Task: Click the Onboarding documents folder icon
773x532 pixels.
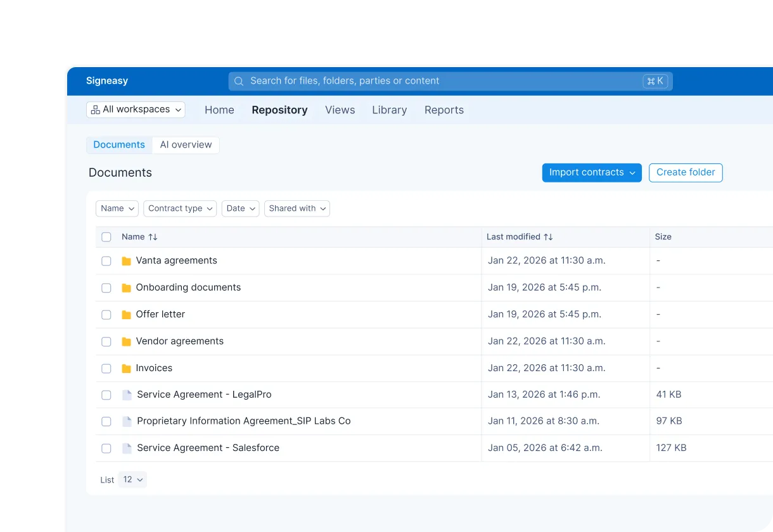Action: coord(126,288)
